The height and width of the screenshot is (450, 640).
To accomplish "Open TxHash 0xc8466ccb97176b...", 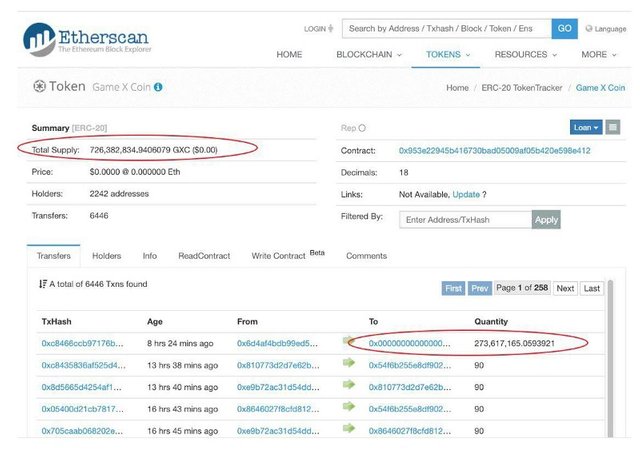I will point(82,343).
